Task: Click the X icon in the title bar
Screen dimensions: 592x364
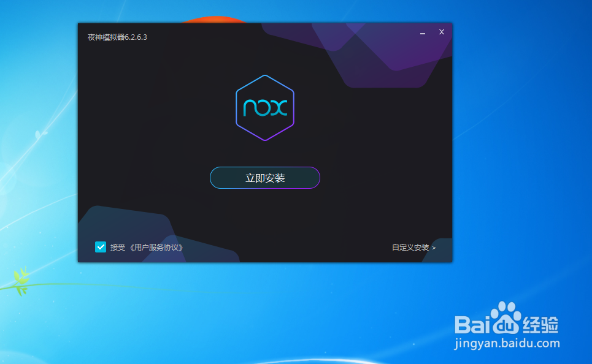Action: (x=441, y=32)
